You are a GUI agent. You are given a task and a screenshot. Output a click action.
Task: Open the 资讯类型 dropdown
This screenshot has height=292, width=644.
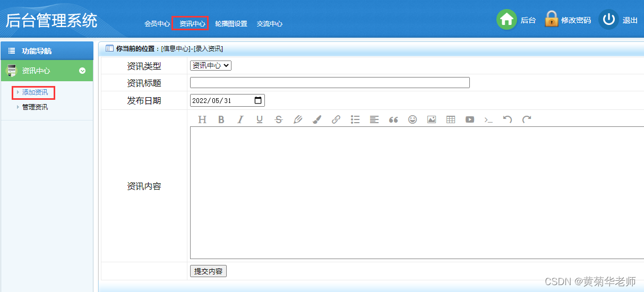pyautogui.click(x=211, y=65)
